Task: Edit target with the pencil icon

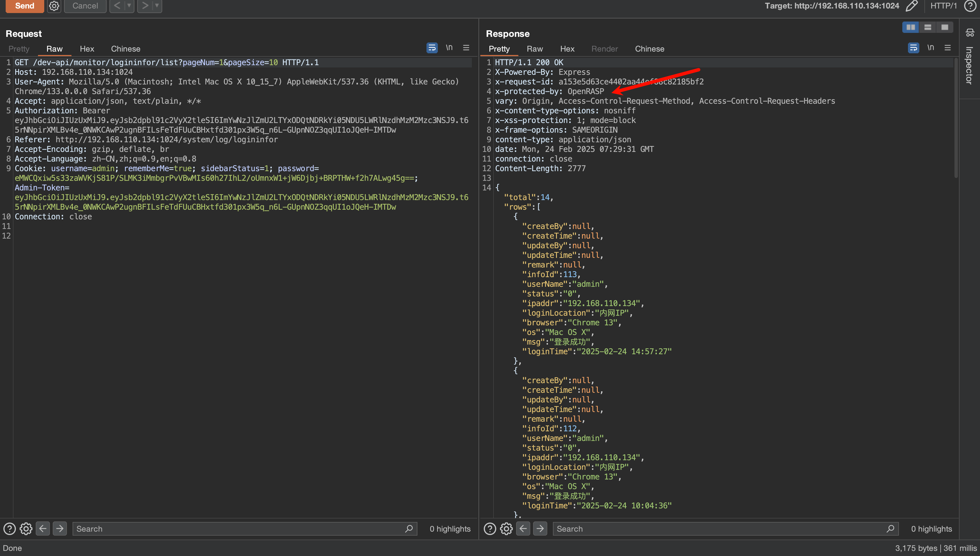Action: coord(912,6)
